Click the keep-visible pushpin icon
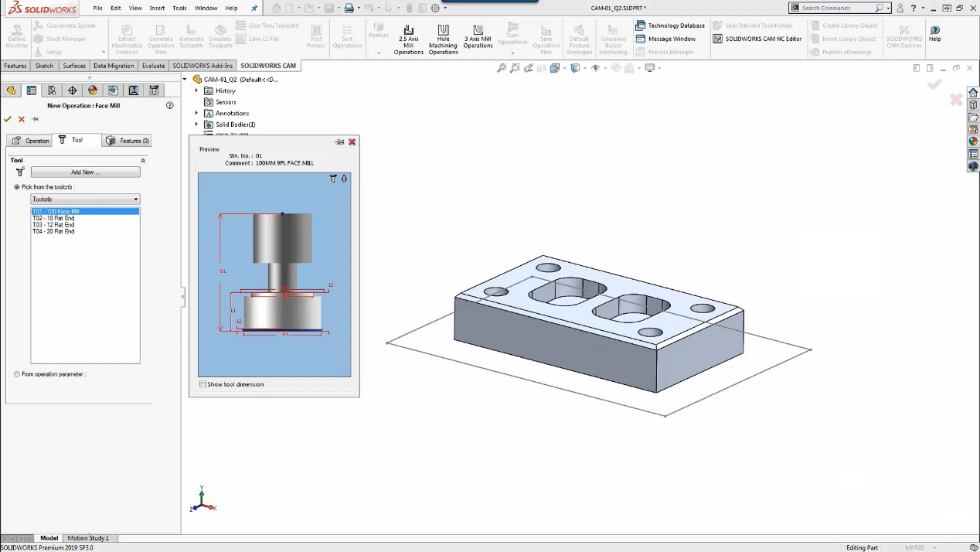This screenshot has width=980, height=552. coord(35,119)
